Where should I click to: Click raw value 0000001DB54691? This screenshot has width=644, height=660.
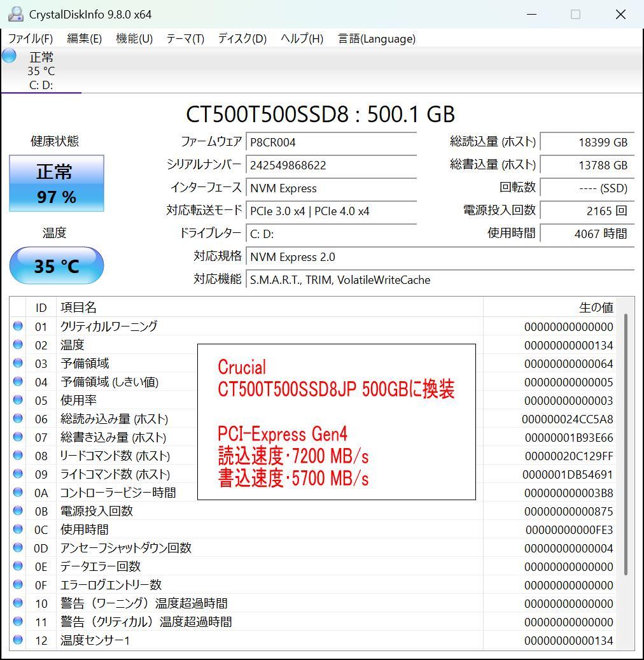click(568, 475)
